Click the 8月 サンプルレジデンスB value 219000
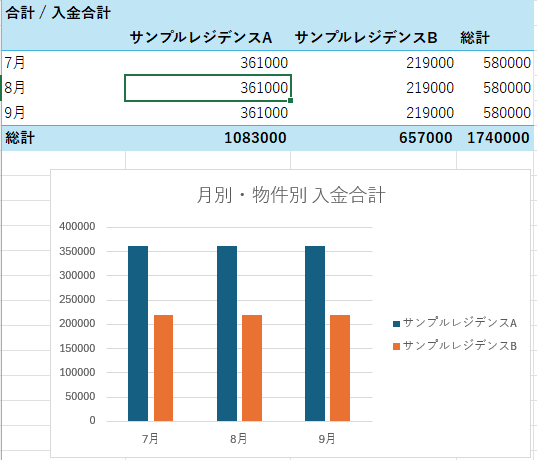Viewport: 537px width, 460px height. point(430,88)
